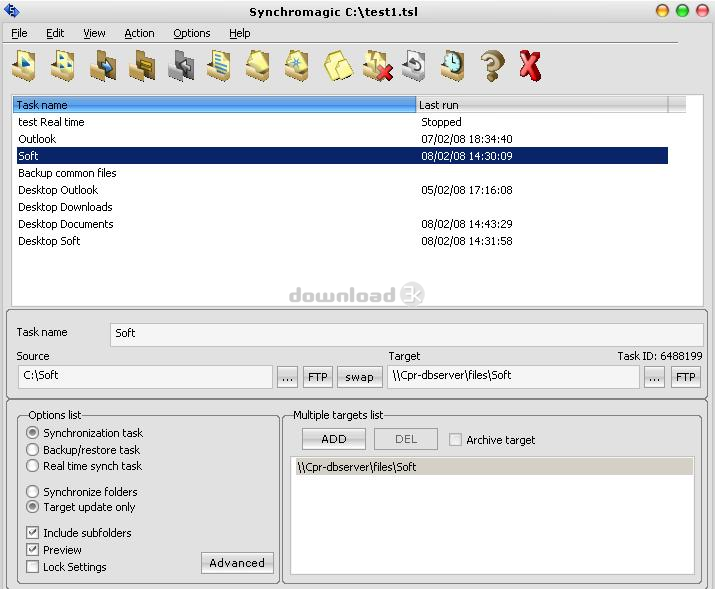Select the highlighted "Soft" task row

point(342,155)
